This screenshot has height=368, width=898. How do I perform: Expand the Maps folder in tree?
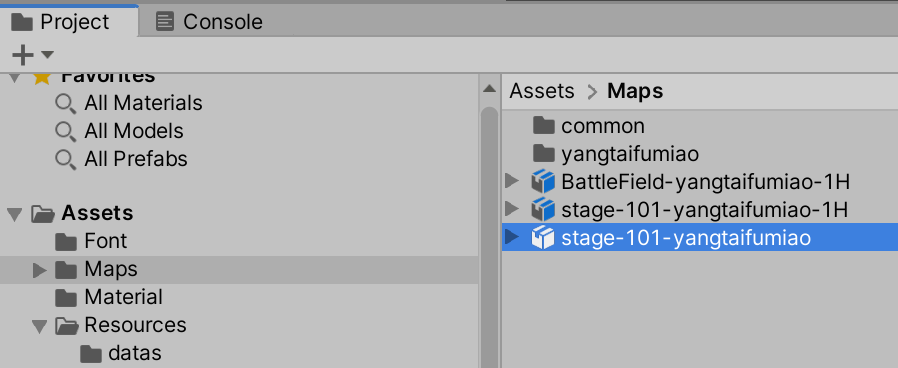[39, 270]
